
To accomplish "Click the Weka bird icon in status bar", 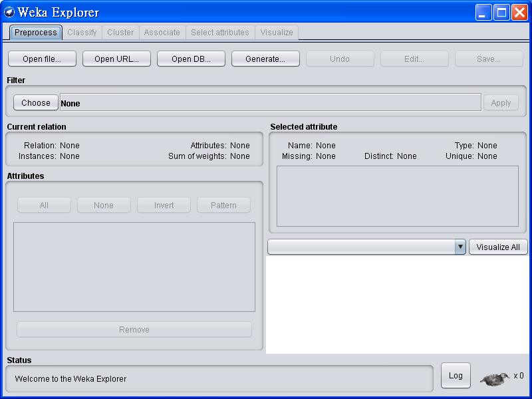I will (x=495, y=378).
